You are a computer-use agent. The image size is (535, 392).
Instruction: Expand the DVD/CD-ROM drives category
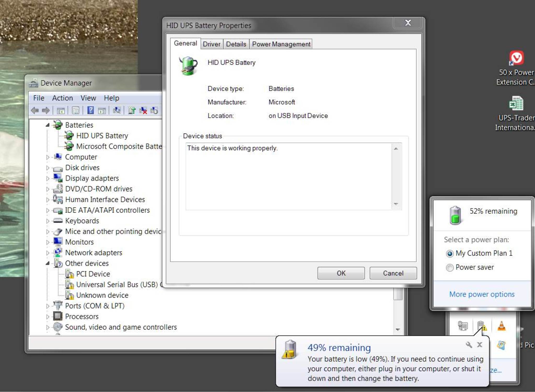[48, 189]
